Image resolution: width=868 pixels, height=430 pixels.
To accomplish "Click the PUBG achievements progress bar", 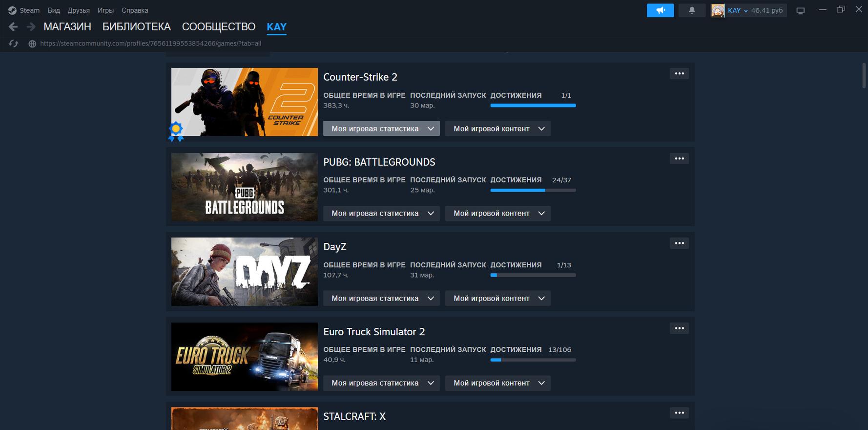I will coord(533,190).
